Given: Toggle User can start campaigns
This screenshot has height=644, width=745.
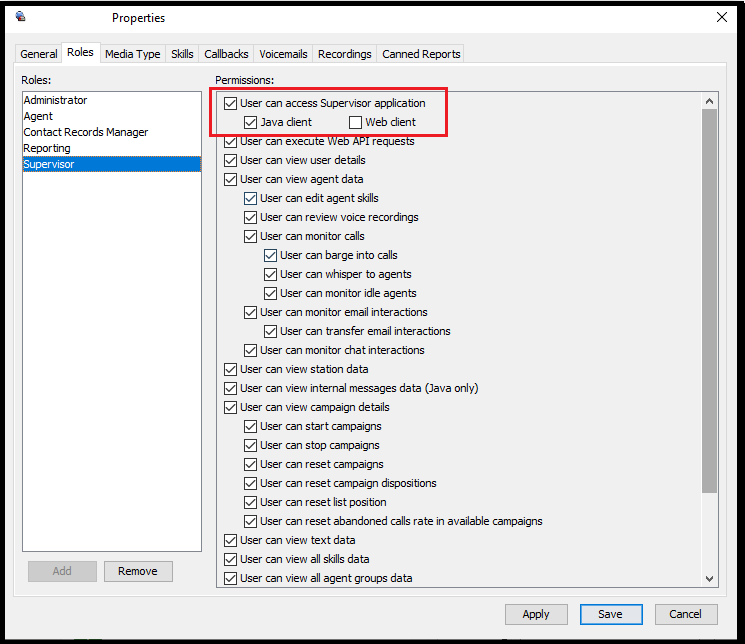Looking at the screenshot, I should coord(250,426).
